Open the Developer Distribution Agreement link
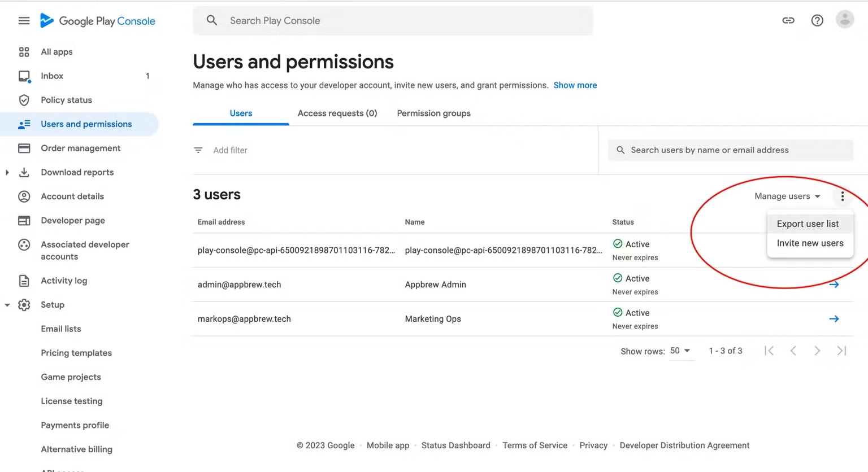 pyautogui.click(x=684, y=445)
